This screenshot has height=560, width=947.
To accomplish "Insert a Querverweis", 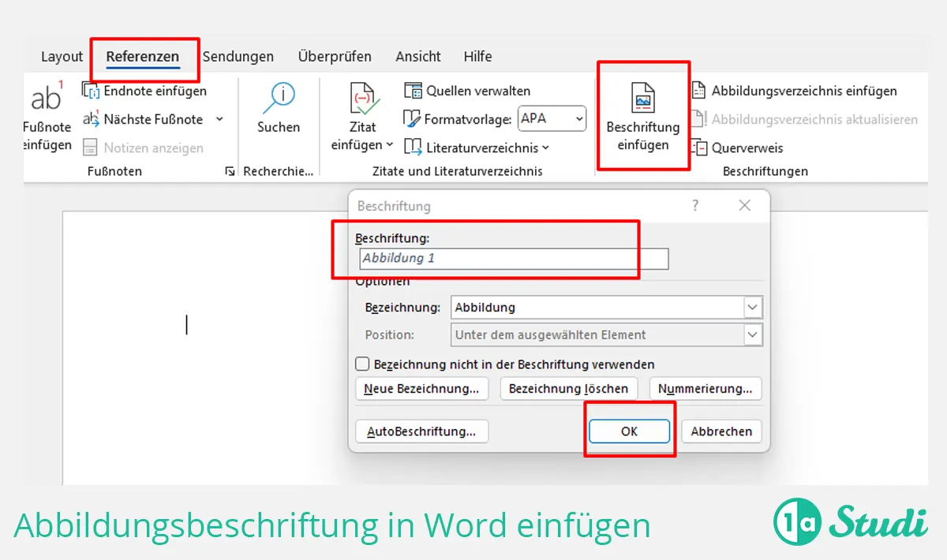I will [x=747, y=147].
